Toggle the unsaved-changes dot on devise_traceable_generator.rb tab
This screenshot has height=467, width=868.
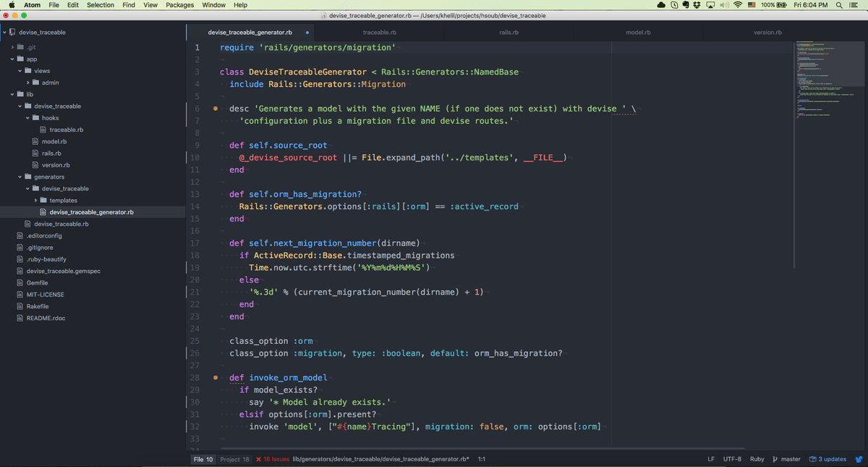click(x=307, y=32)
